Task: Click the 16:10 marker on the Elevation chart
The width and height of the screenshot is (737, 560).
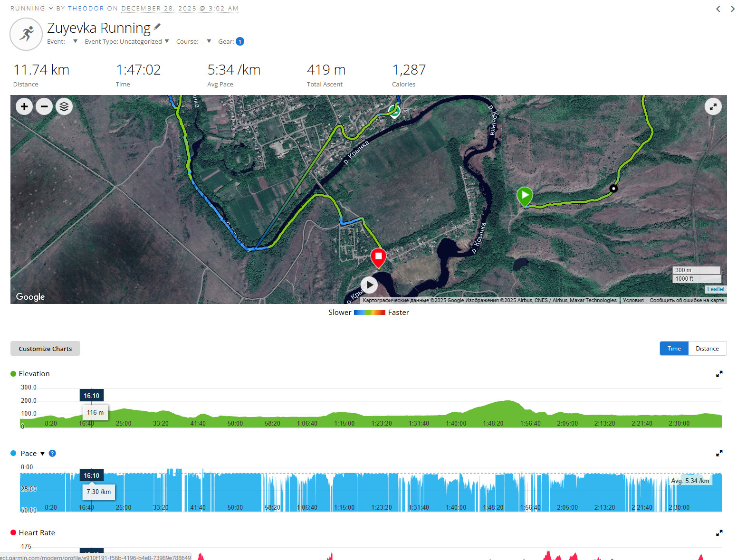Action: tap(92, 396)
